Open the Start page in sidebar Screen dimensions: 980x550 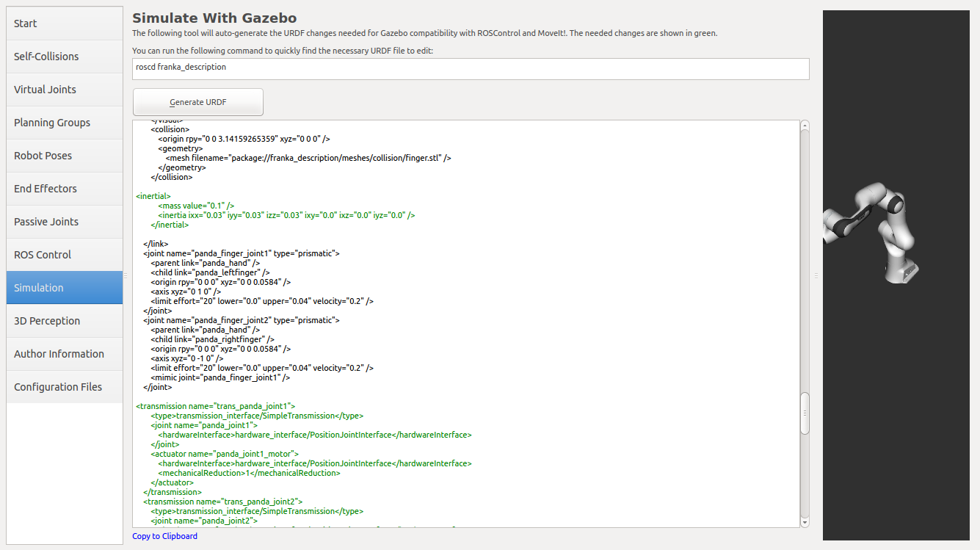tap(65, 23)
